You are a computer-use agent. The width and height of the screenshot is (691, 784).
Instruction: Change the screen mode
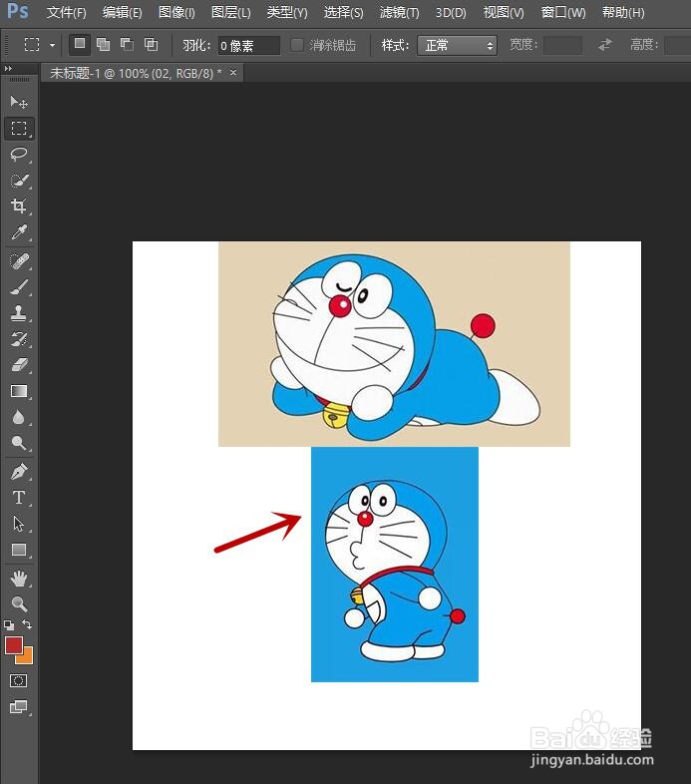(19, 706)
